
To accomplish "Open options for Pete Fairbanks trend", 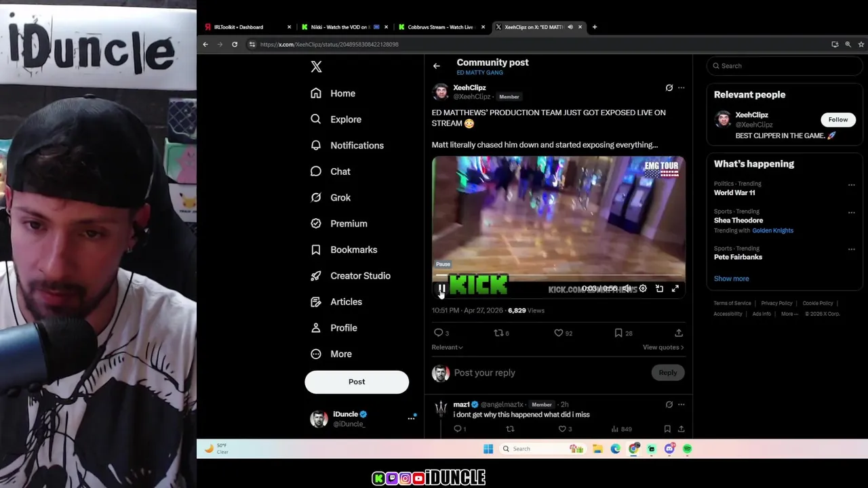I will pyautogui.click(x=852, y=250).
